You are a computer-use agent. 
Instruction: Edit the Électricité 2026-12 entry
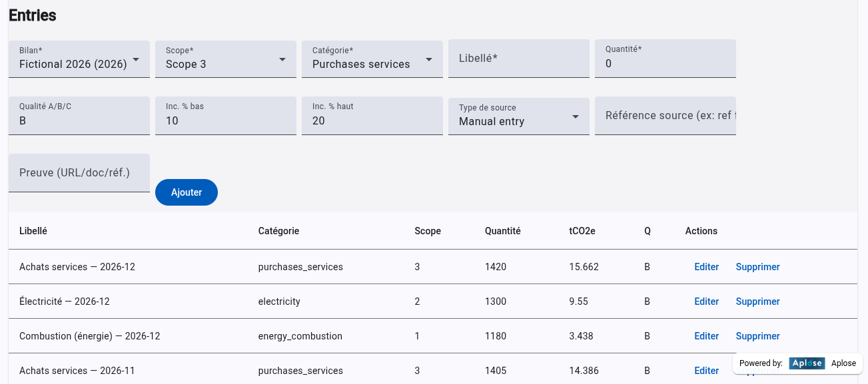pyautogui.click(x=706, y=301)
